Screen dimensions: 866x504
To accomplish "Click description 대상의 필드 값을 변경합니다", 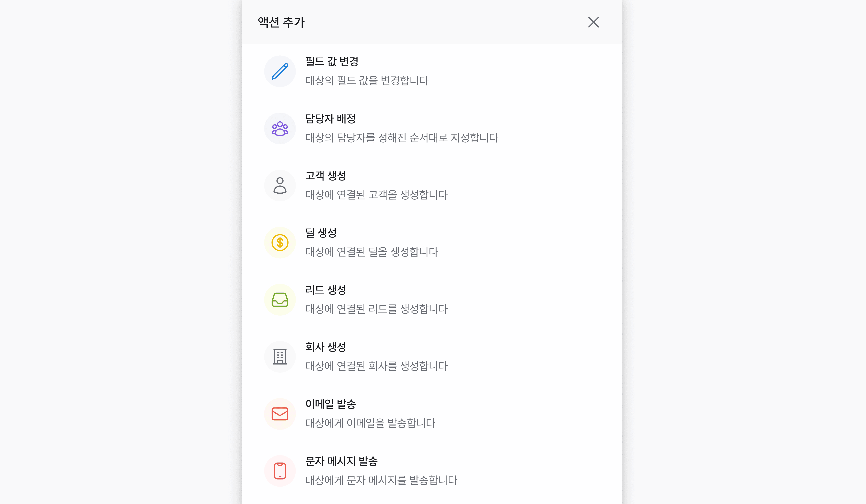I will tap(367, 81).
